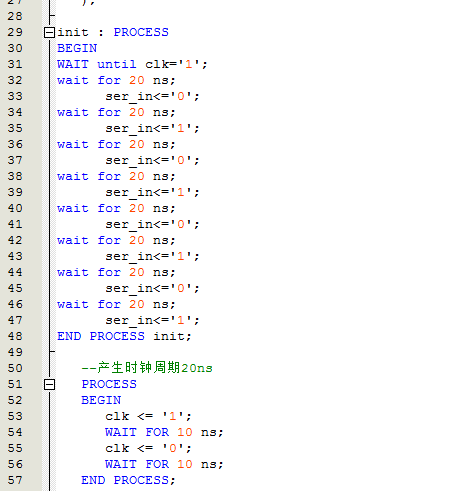Click the END PROCESS init statement
The width and height of the screenshot is (468, 491).
[124, 336]
